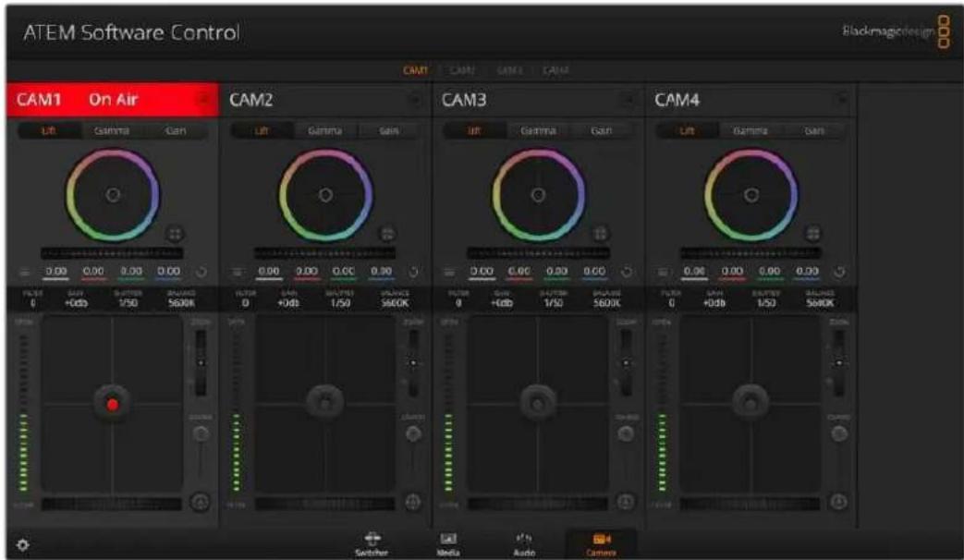Viewport: 964px width, 560px height.
Task: Click the iris joystick knob for CAM3
Action: (x=538, y=403)
